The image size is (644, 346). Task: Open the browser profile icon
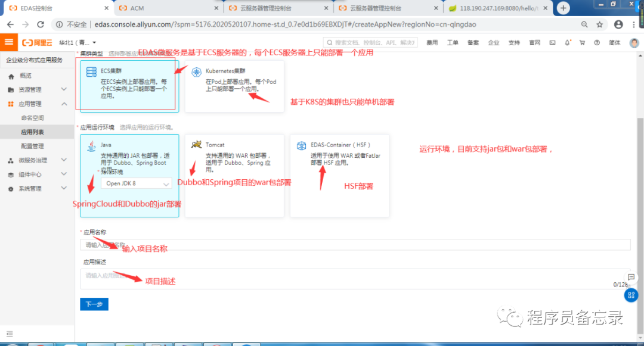[x=618, y=24]
